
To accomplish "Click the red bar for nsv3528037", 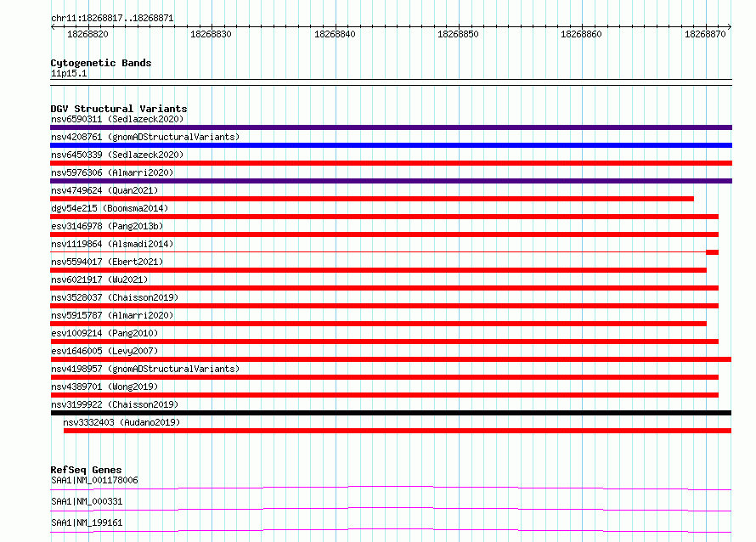I will click(384, 306).
